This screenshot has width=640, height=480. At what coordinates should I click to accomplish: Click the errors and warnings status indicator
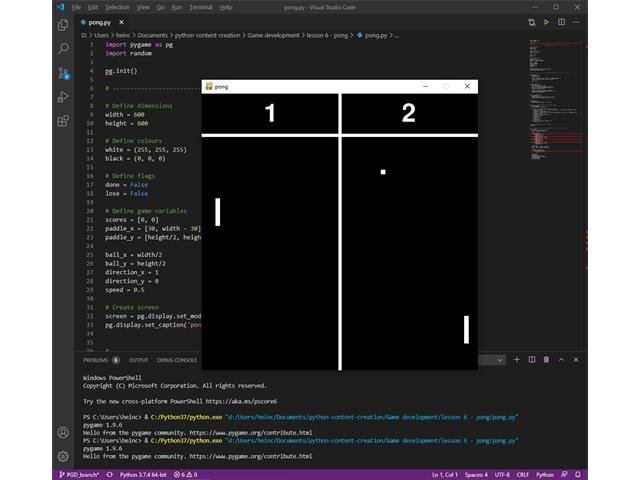pos(185,474)
